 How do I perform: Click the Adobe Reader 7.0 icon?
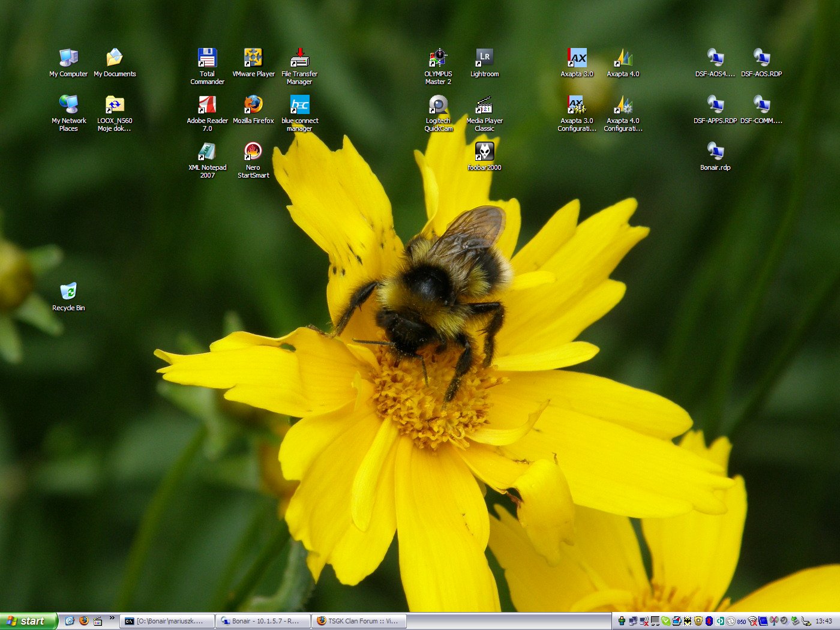tap(207, 105)
